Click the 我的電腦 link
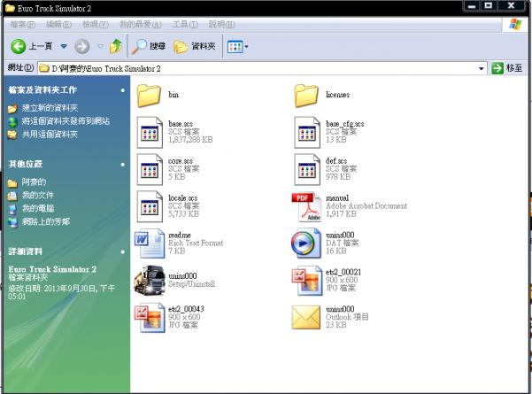 [37, 208]
